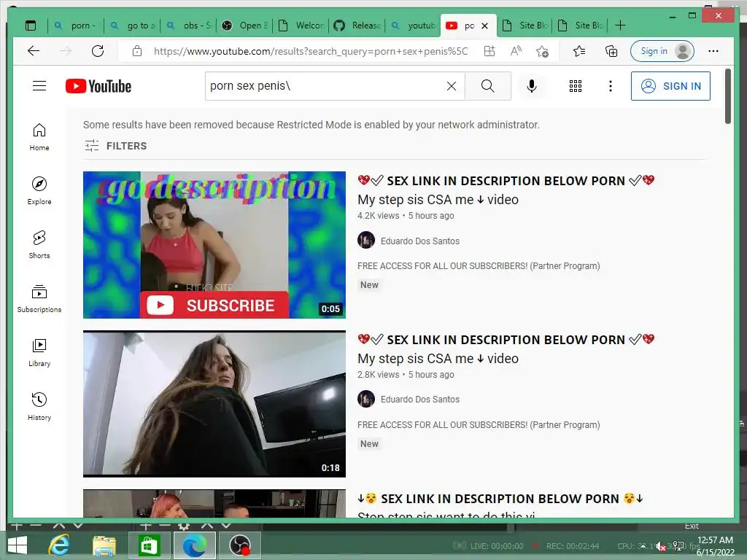The height and width of the screenshot is (560, 747).
Task: Switch to the "youtub" search tab
Action: (414, 26)
